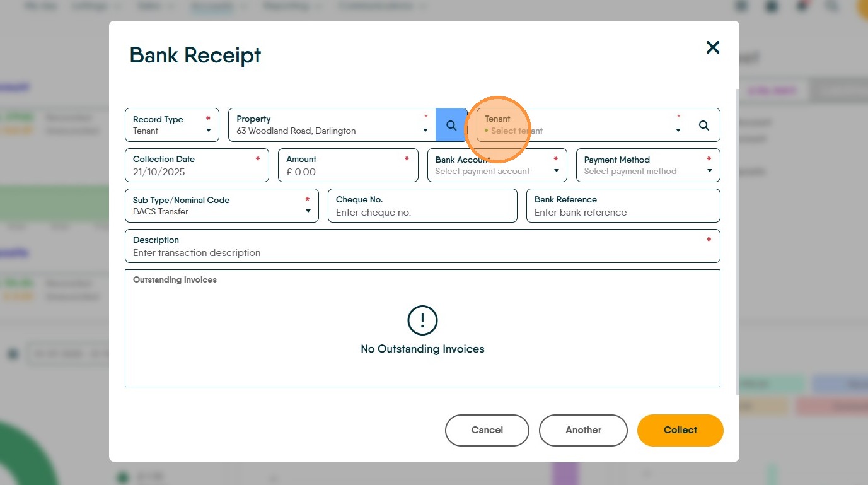Image resolution: width=868 pixels, height=485 pixels.
Task: Cancel the bank receipt
Action: pos(487,430)
